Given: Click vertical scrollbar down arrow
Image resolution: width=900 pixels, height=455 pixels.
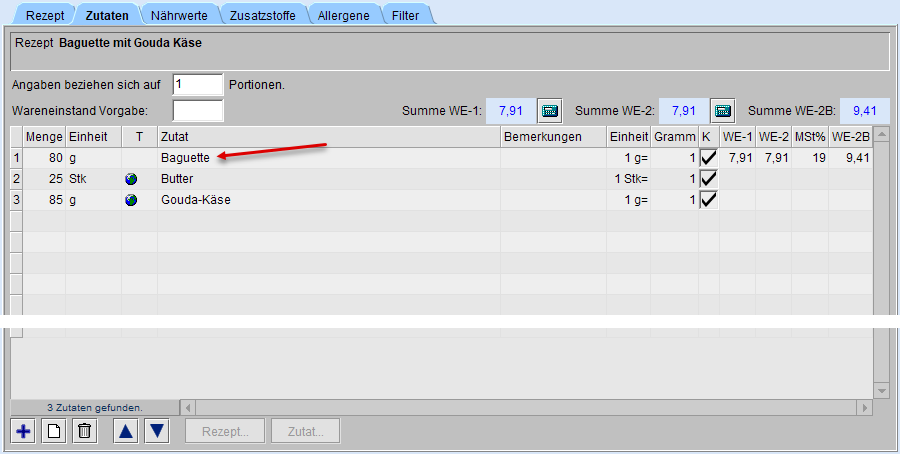Looking at the screenshot, I should pyautogui.click(x=881, y=391).
